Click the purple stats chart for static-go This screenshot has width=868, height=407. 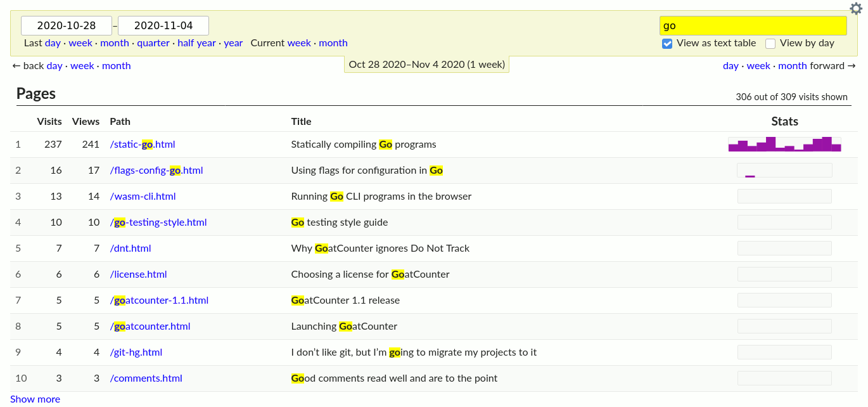[x=784, y=145]
